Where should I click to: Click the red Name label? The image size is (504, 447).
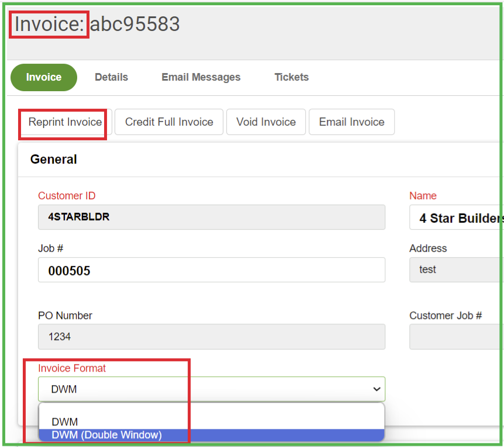[x=423, y=196]
